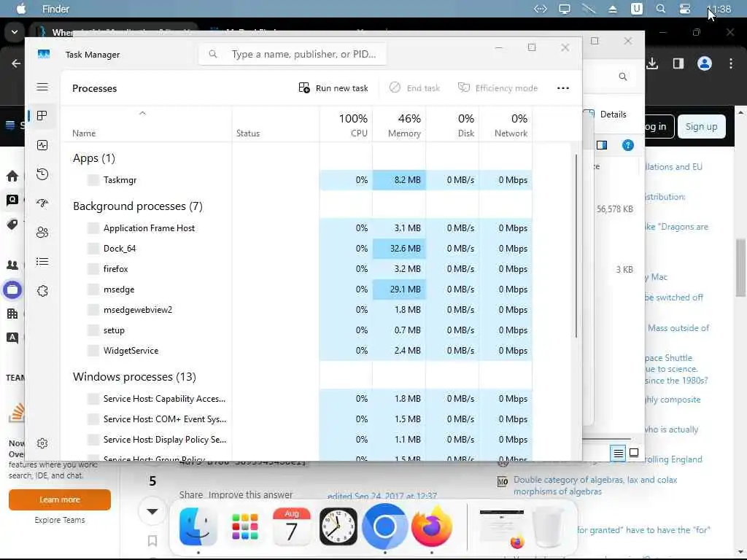Viewport: 747px width, 560px height.
Task: Click the Apps (1) group header
Action: click(94, 158)
